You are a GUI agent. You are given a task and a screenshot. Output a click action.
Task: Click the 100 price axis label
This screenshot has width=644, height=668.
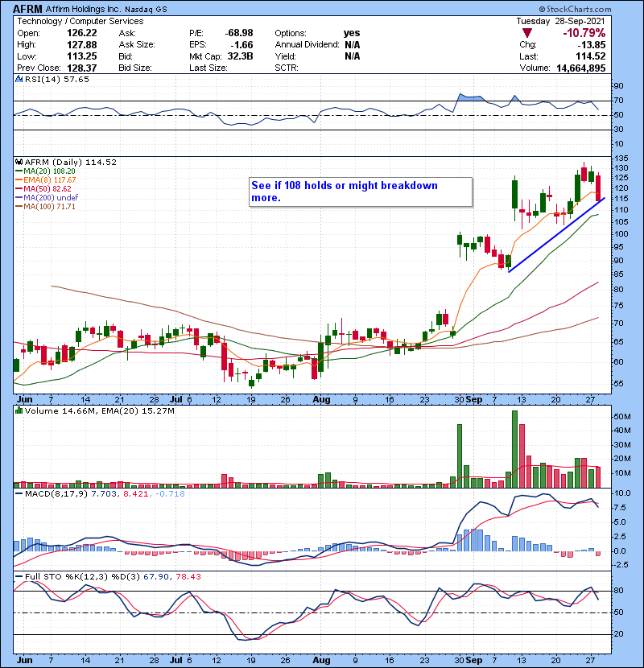click(621, 233)
